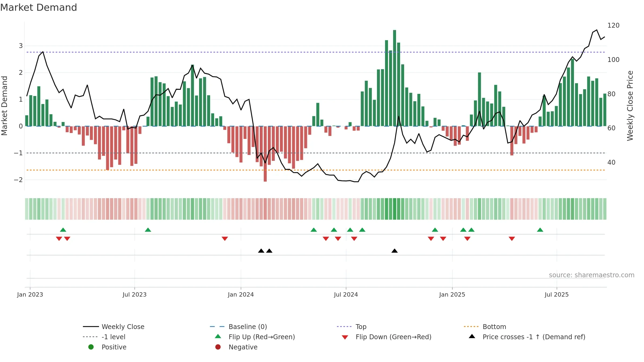Screen dimensions: 644x362
Task: Click the green Flip Up triangle legend icon
Action: tap(218, 336)
